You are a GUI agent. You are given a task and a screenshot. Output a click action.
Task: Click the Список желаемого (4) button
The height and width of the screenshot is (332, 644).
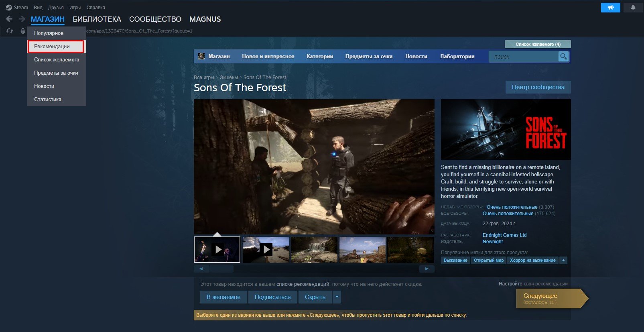[538, 44]
